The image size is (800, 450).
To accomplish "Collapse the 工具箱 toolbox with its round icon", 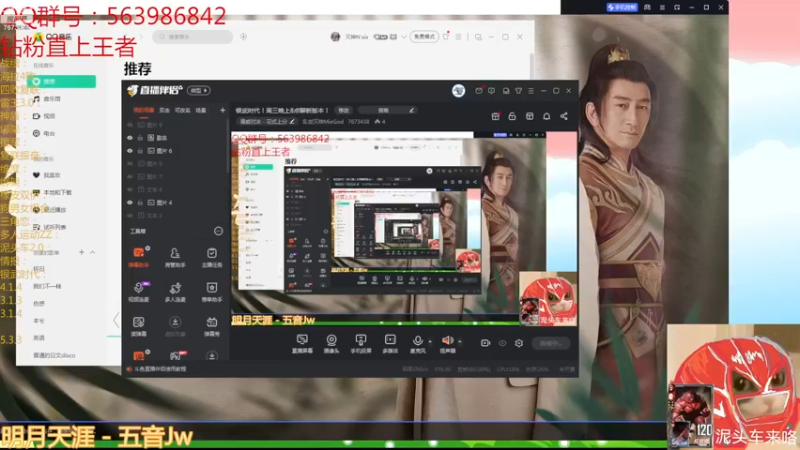I will pyautogui.click(x=218, y=231).
